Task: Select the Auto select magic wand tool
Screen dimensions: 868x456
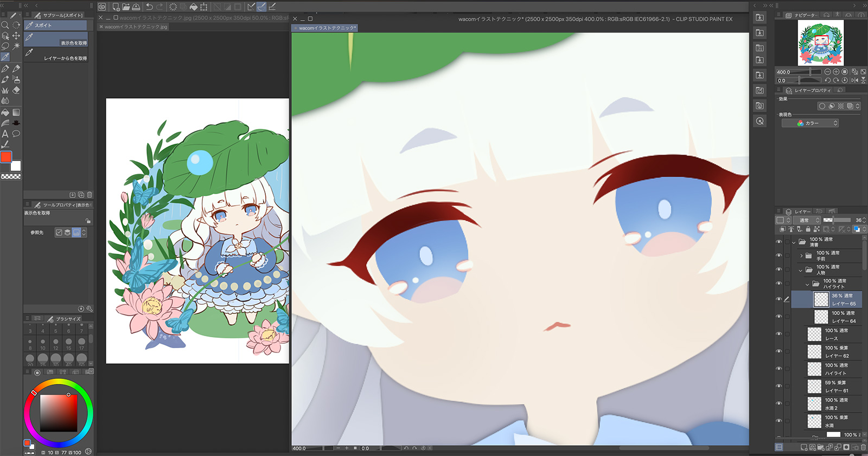Action: [x=16, y=46]
